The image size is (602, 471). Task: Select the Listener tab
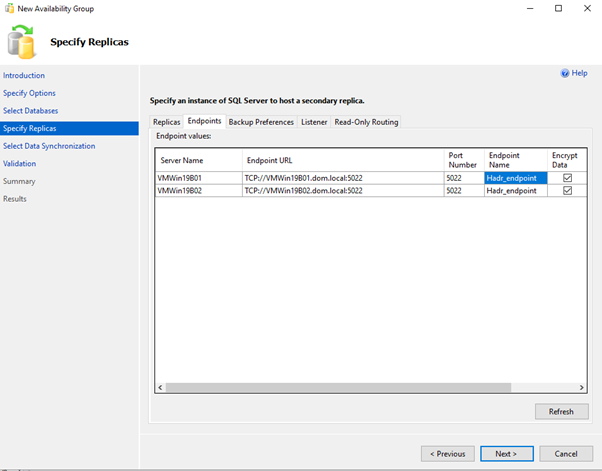click(314, 122)
